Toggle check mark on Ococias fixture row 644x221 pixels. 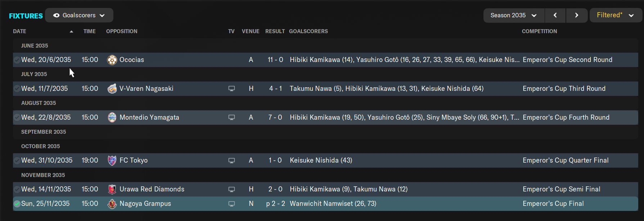17,60
